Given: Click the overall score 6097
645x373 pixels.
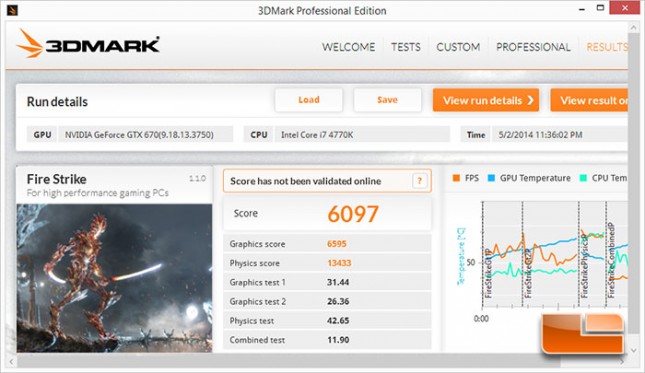Looking at the screenshot, I should pyautogui.click(x=353, y=214).
